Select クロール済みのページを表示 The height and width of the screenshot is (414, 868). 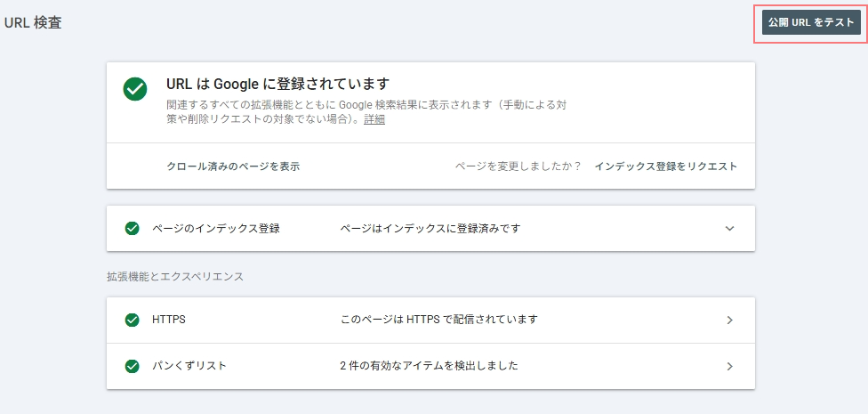click(233, 166)
